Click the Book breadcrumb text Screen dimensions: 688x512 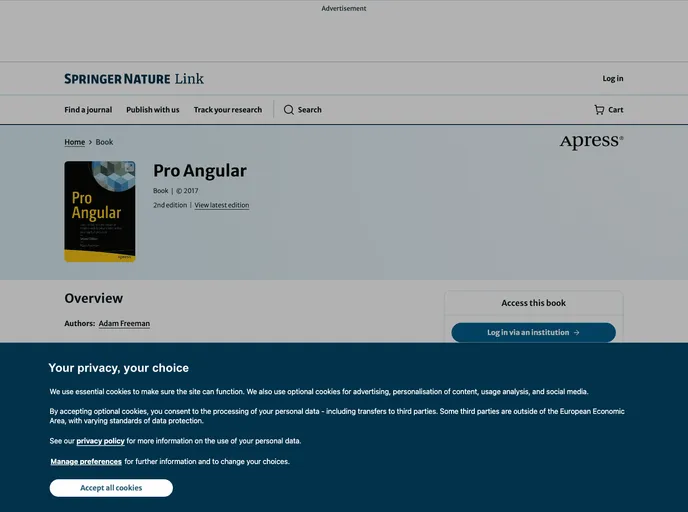pos(104,142)
